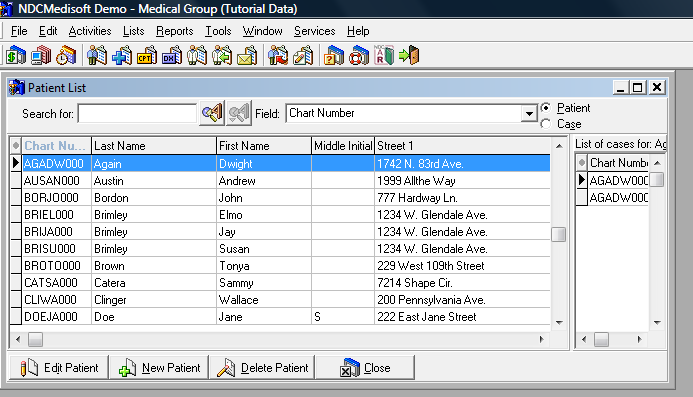Select the Patient radio button

click(x=546, y=108)
